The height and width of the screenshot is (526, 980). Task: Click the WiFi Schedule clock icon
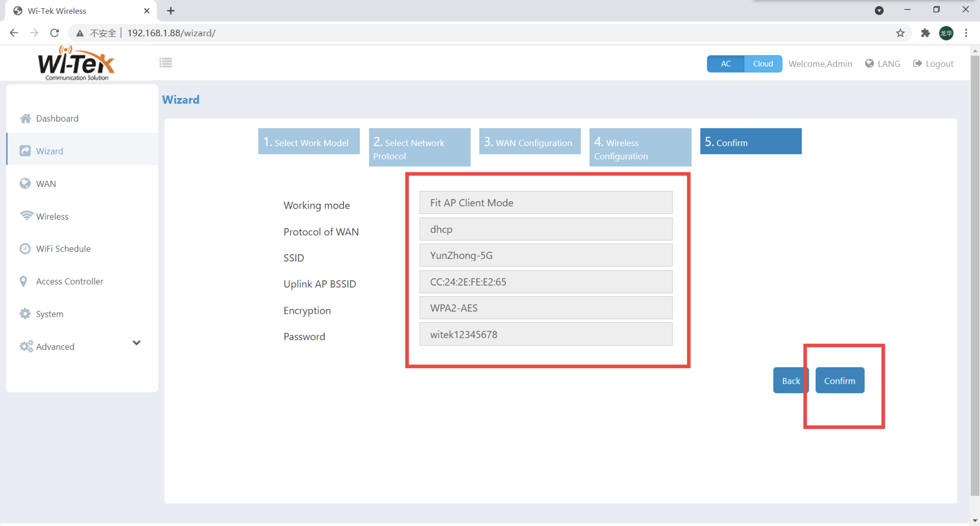25,249
